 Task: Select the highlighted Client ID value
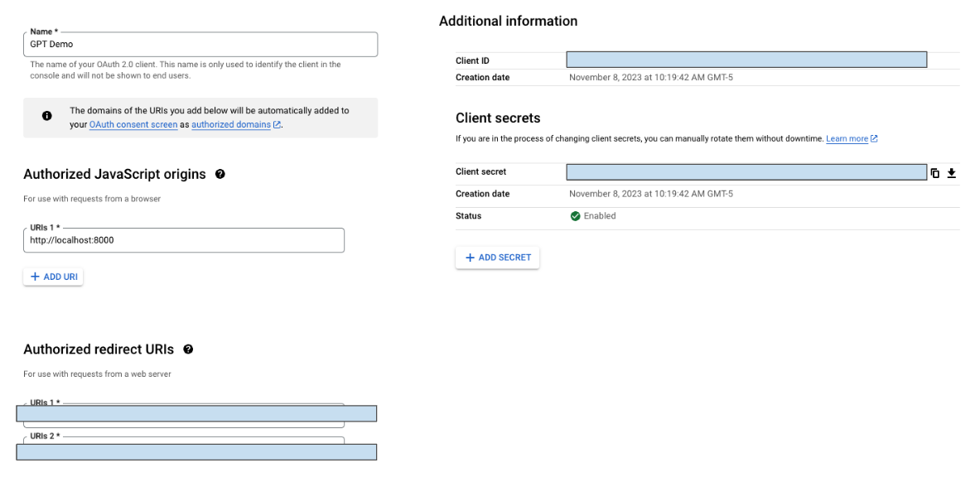tap(746, 59)
